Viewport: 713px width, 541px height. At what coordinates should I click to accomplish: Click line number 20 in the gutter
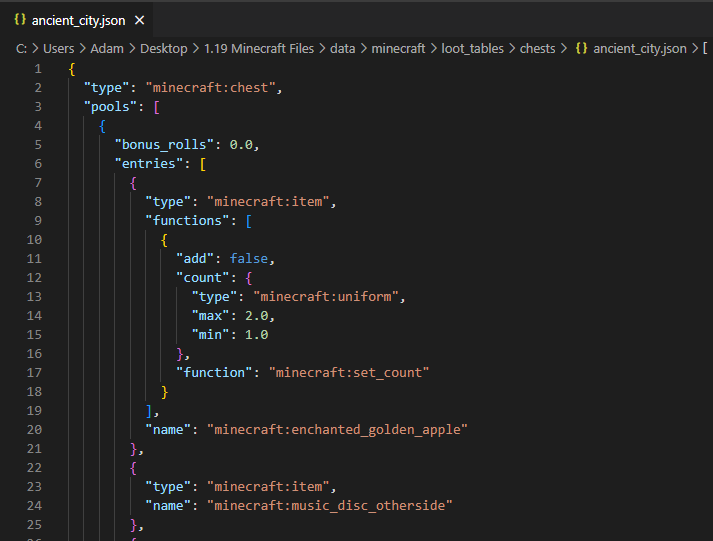coord(34,429)
